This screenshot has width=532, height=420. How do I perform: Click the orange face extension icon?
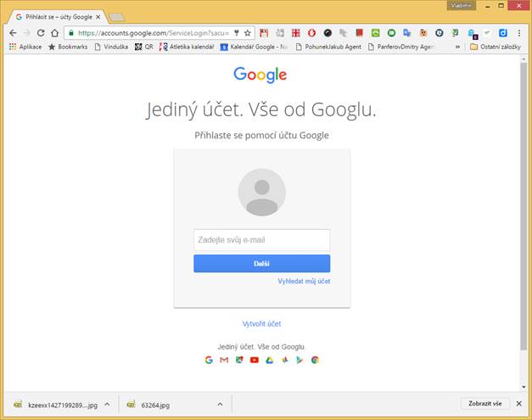(423, 33)
